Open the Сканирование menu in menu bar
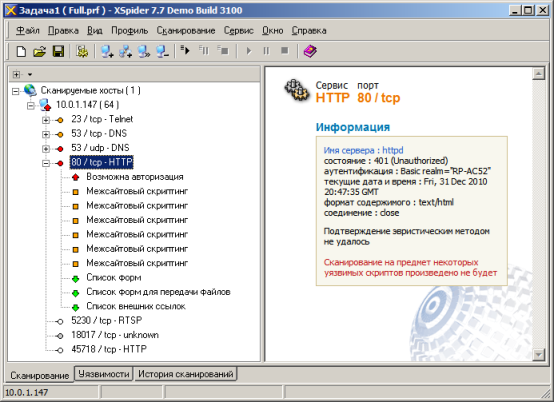The height and width of the screenshot is (402, 554). click(x=186, y=31)
